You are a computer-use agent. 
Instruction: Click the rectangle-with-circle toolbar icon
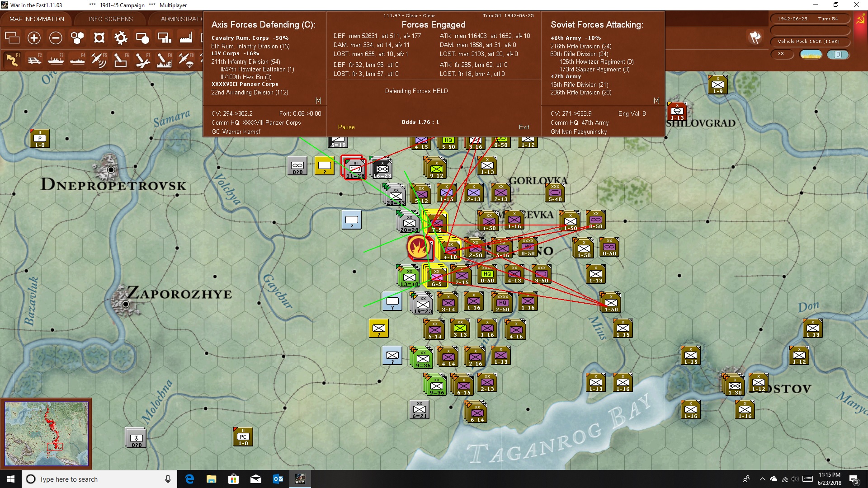click(142, 38)
